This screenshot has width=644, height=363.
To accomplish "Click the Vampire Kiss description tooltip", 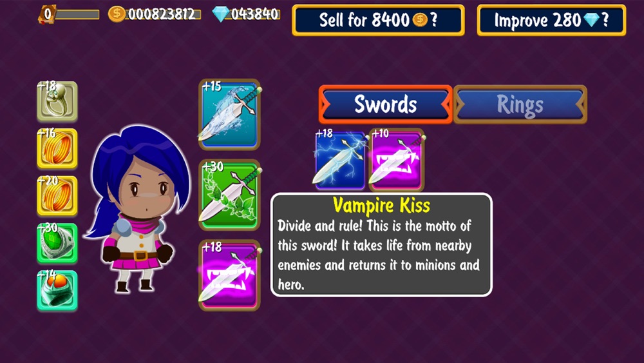I will (381, 245).
